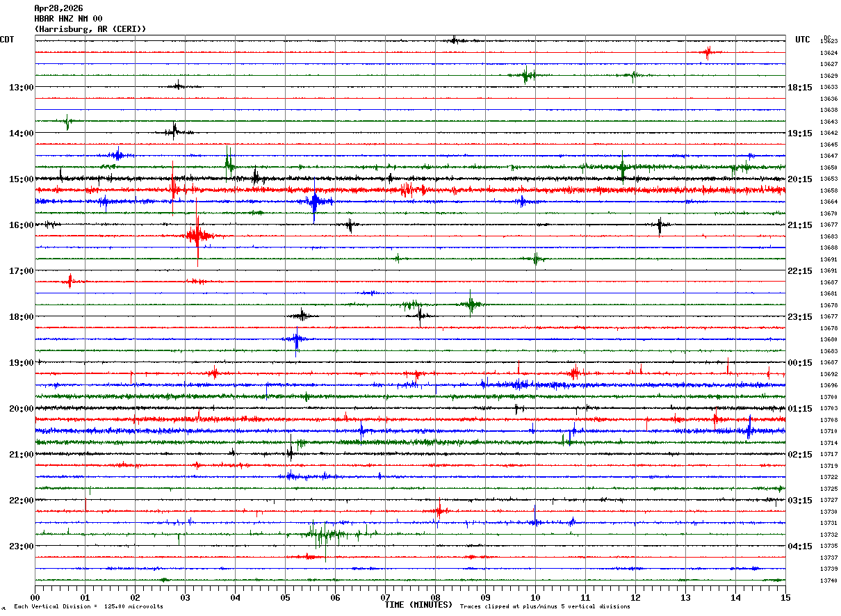Click the Apr28,2026 date header
Screen dimensions: 841x616
[58, 8]
